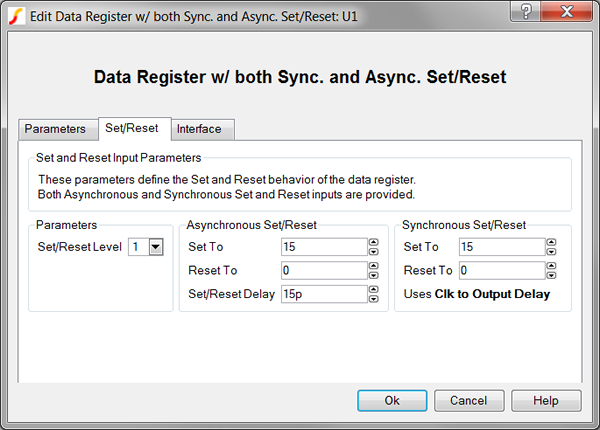The image size is (600, 430).
Task: Decrement the Synchronous Reset To value
Action: pyautogui.click(x=552, y=275)
